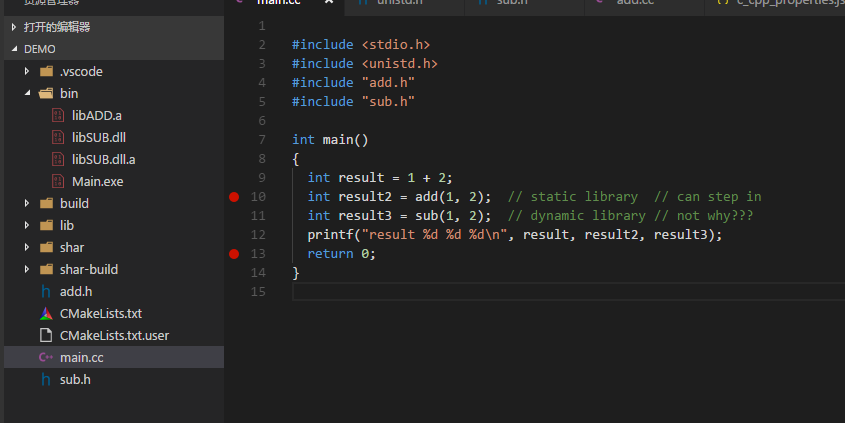Open the libSUB.dll file
Viewport: 845px width, 423px height.
[x=99, y=137]
